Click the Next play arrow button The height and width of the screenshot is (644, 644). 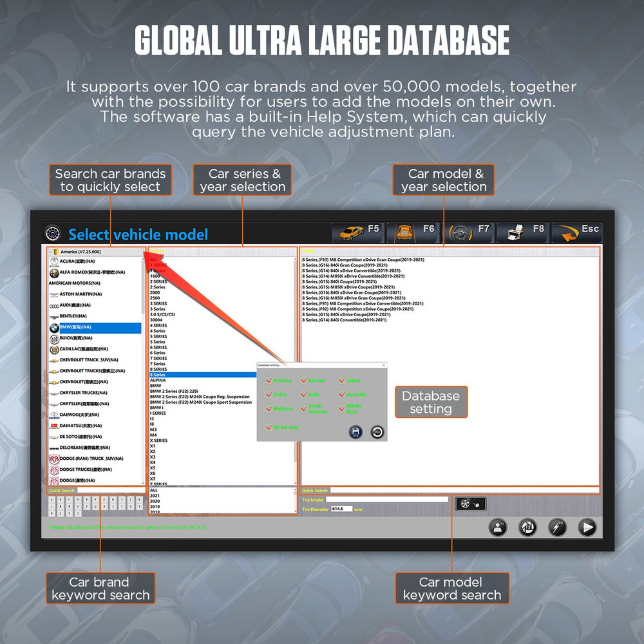click(x=587, y=527)
